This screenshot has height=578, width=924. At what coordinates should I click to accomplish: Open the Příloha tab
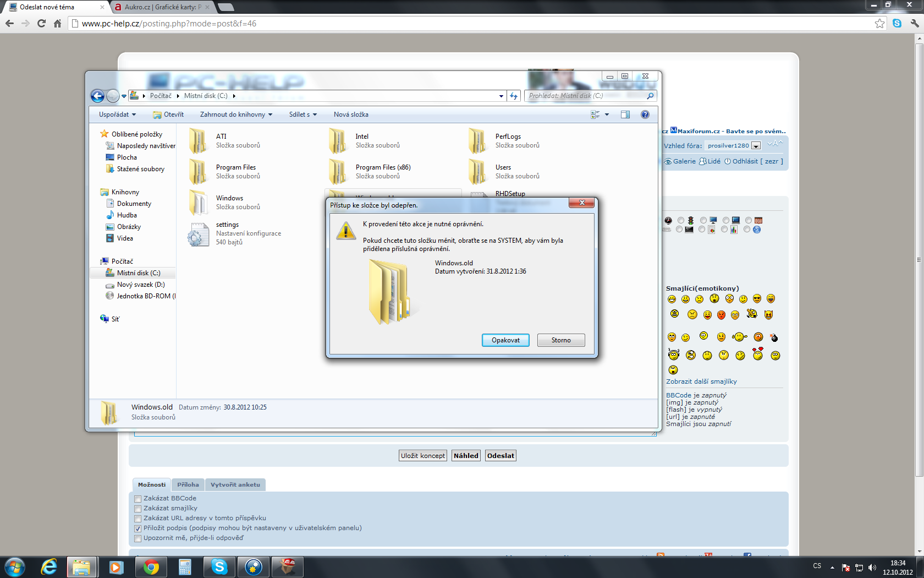[x=188, y=485]
